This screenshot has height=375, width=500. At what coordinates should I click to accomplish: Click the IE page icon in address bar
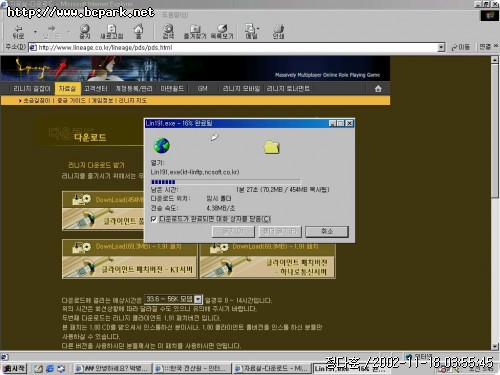pyautogui.click(x=33, y=48)
